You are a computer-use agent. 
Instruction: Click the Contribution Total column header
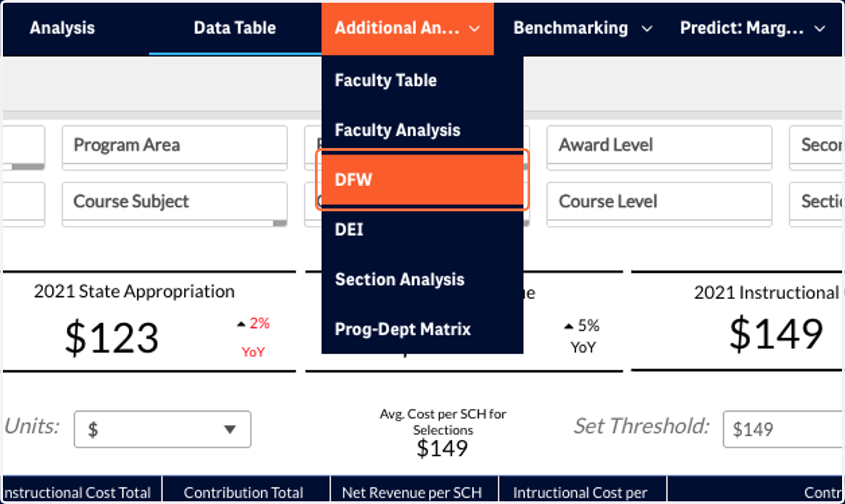coord(244,493)
